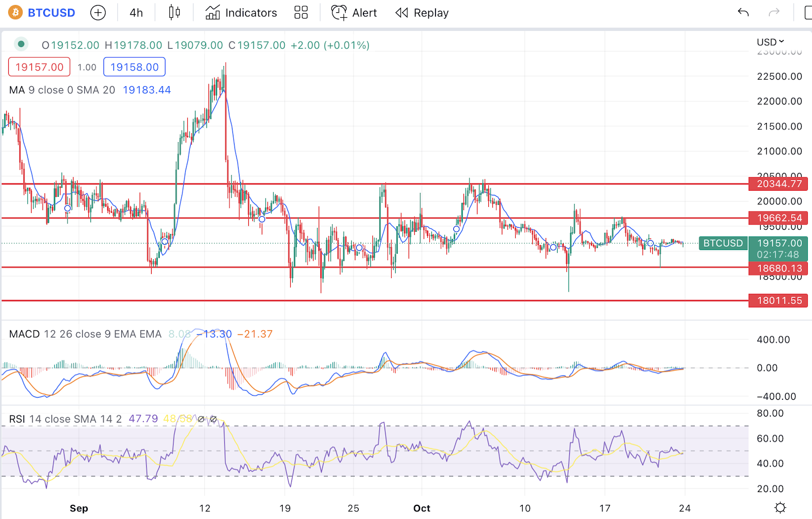
Task: Click the 24 date on time axis
Action: click(685, 508)
